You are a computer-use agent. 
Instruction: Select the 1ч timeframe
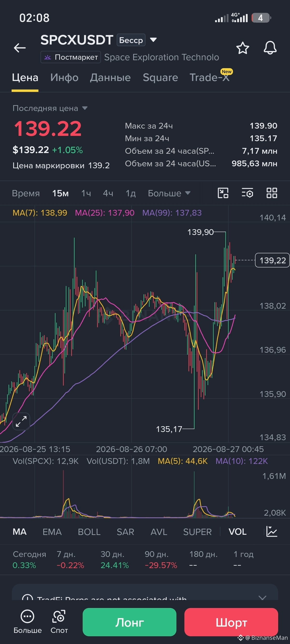click(x=86, y=193)
